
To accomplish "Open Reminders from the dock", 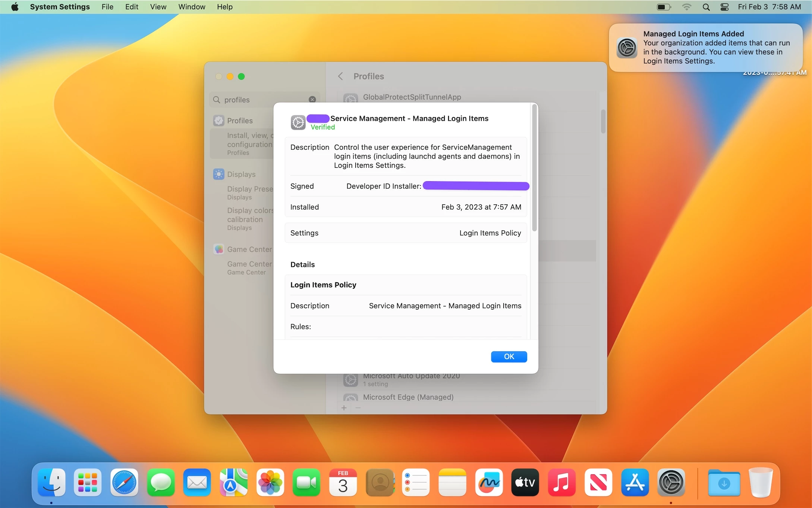I will 416,483.
